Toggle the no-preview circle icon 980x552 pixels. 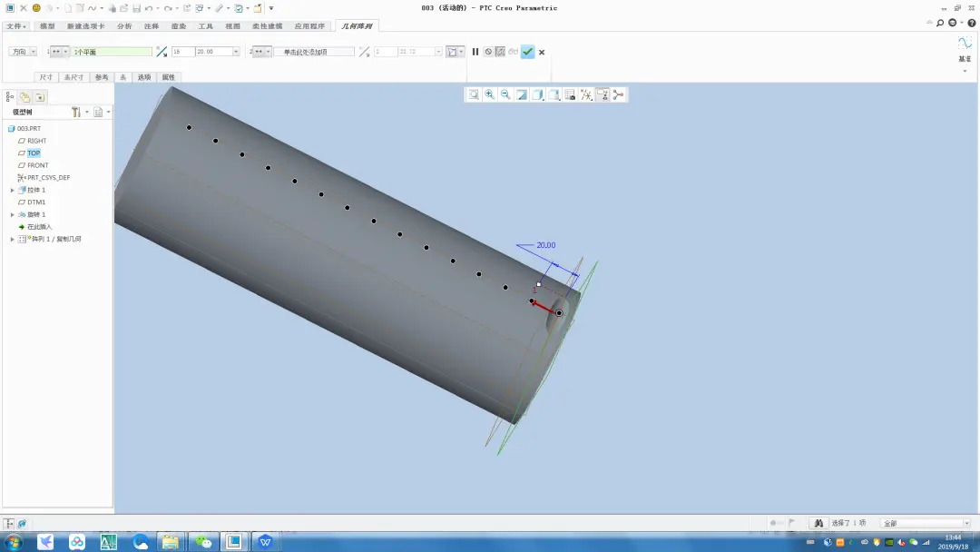click(488, 52)
